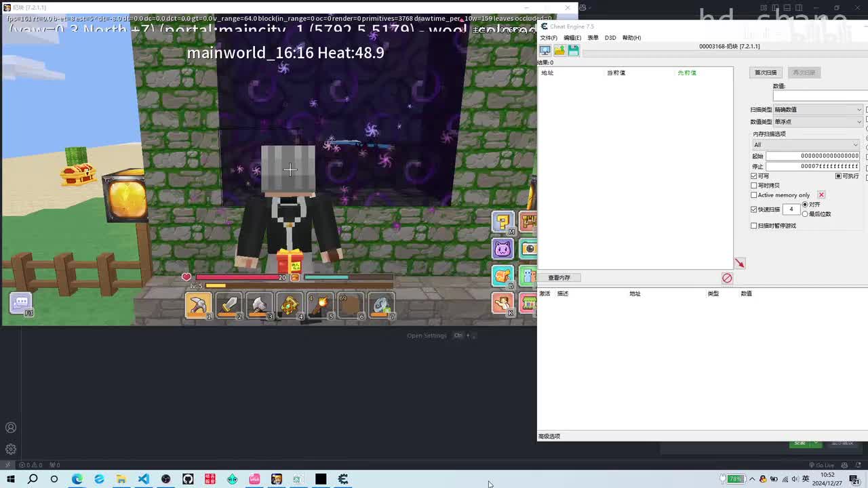Screen dimensions: 868x488
Task: Open Windows search from the taskbar
Action: (x=33, y=479)
